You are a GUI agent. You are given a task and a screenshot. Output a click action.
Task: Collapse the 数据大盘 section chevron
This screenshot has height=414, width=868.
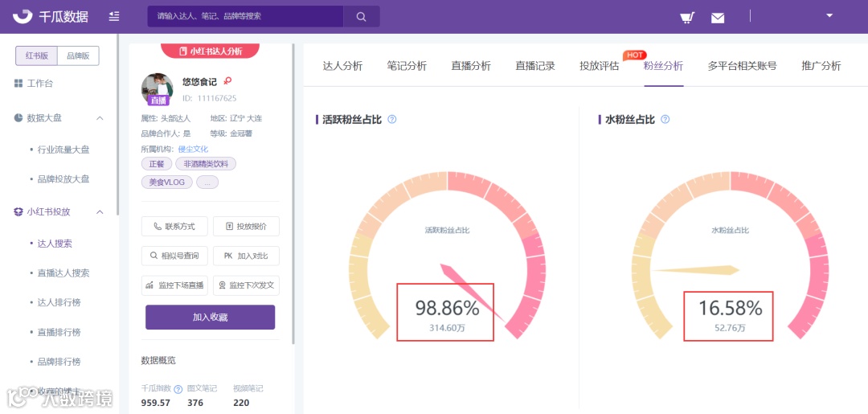[100, 118]
